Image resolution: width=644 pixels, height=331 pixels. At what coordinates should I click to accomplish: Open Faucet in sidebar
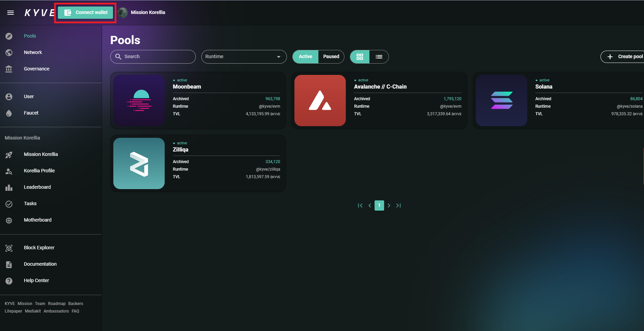tap(31, 113)
